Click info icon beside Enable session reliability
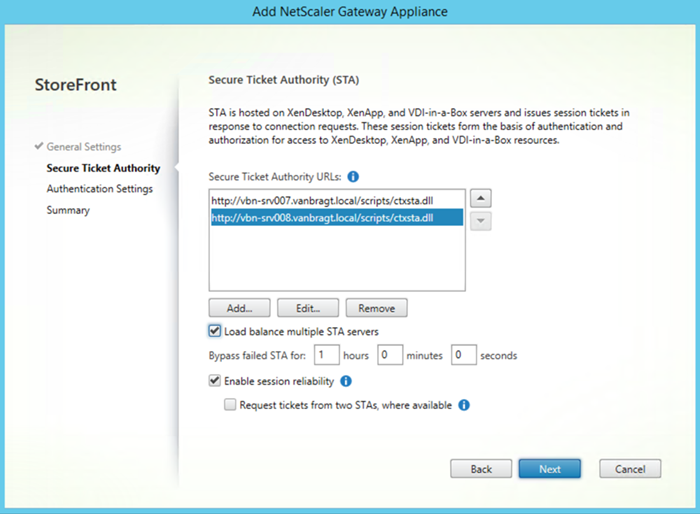This screenshot has height=514, width=700. coord(346,381)
